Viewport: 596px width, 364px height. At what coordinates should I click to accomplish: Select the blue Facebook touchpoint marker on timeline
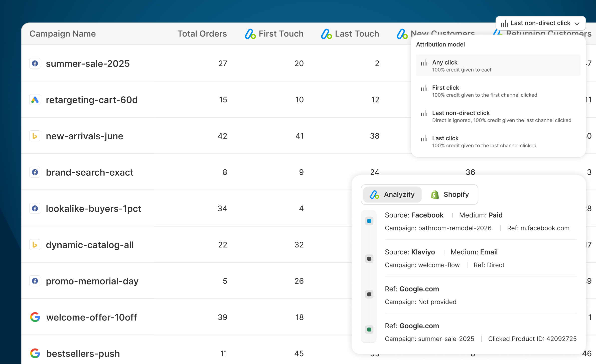coord(369,221)
